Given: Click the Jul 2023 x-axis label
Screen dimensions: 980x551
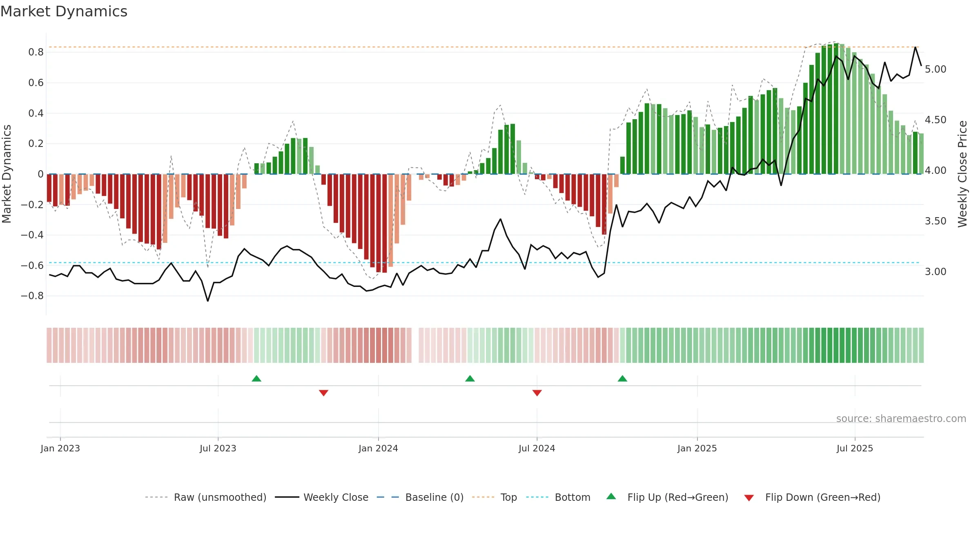Looking at the screenshot, I should click(218, 448).
